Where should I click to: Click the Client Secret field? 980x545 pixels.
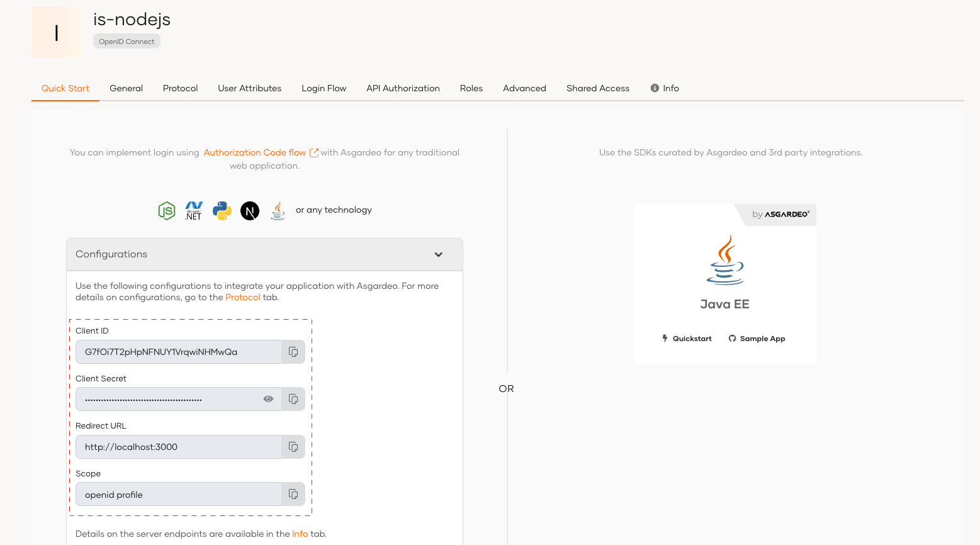[179, 399]
